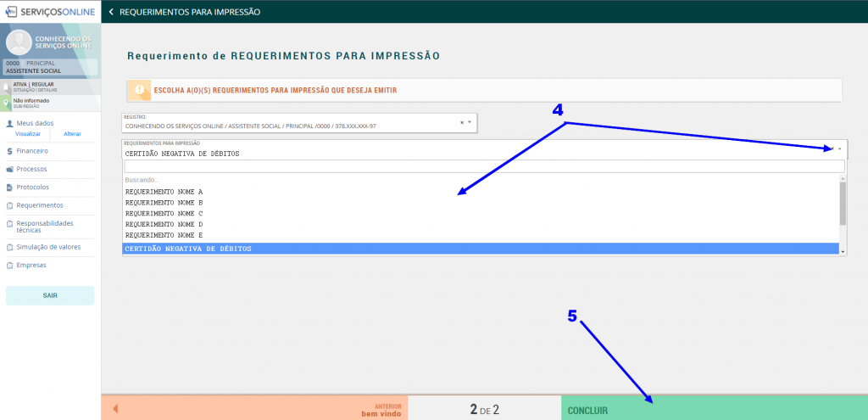Go to the Empresas menu item
Image resolution: width=868 pixels, height=420 pixels.
click(31, 265)
